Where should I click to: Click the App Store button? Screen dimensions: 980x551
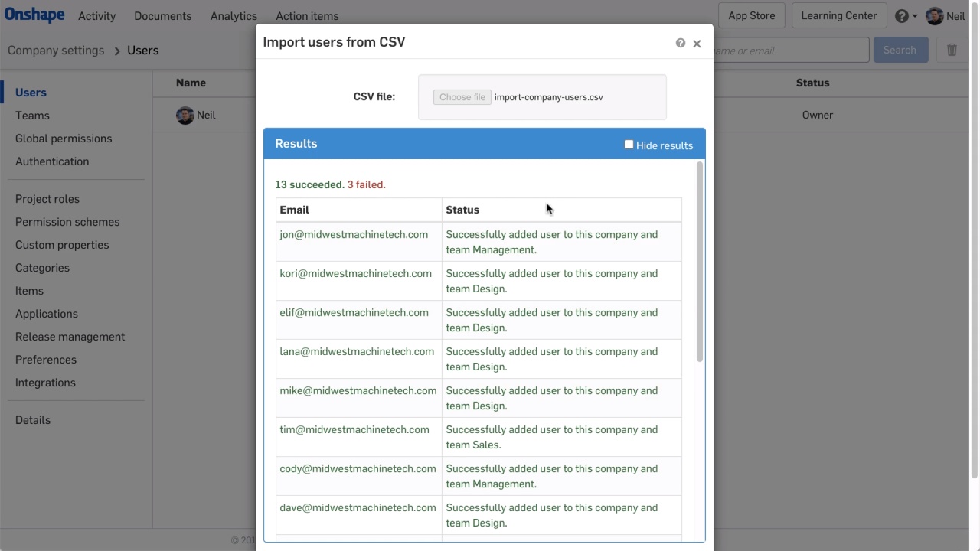click(x=751, y=15)
